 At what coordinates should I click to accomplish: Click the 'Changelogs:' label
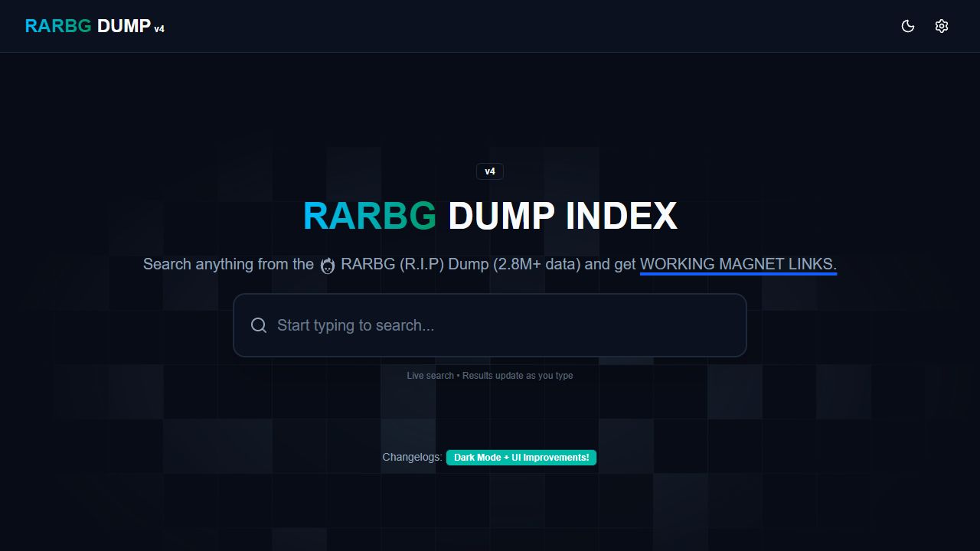(x=412, y=457)
